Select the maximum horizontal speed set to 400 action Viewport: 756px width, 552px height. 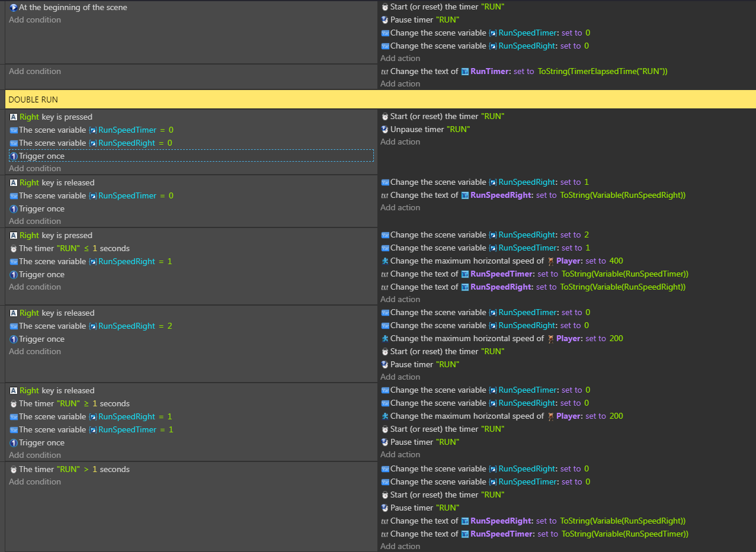(507, 261)
